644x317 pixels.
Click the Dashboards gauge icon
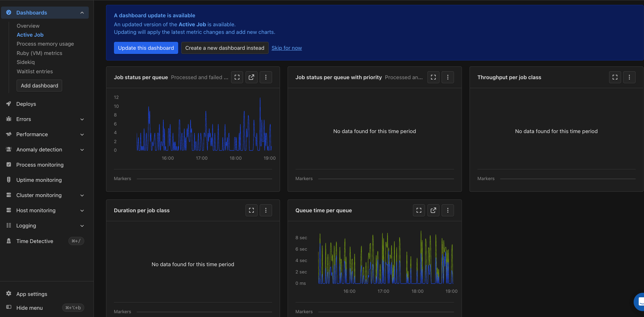coord(9,12)
